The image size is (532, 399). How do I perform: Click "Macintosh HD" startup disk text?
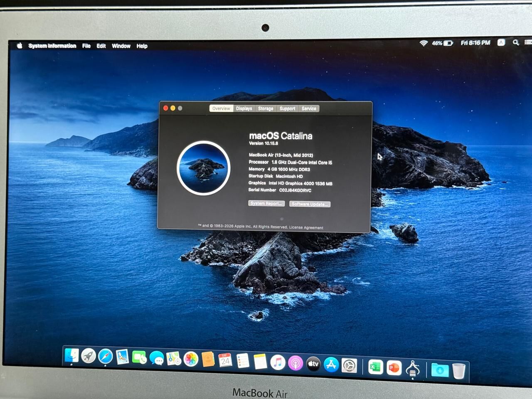click(x=289, y=176)
